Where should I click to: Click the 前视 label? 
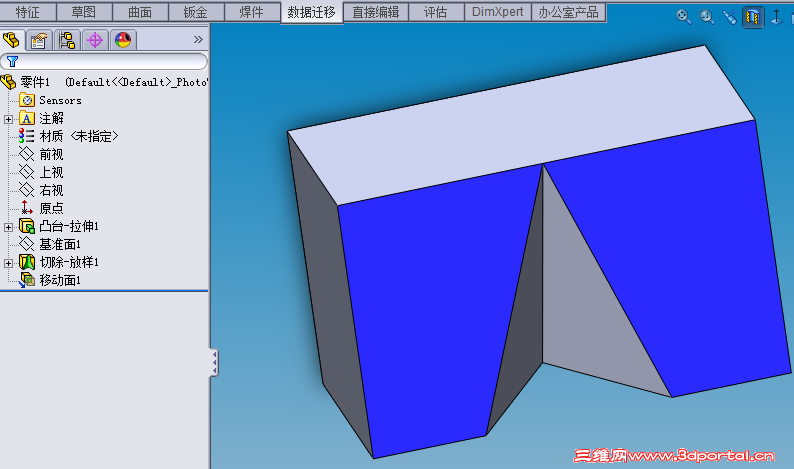[52, 154]
